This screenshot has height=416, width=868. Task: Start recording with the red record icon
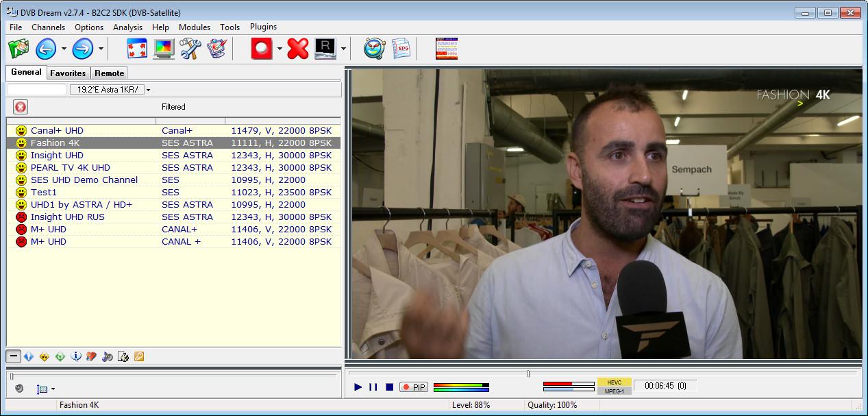(x=261, y=49)
